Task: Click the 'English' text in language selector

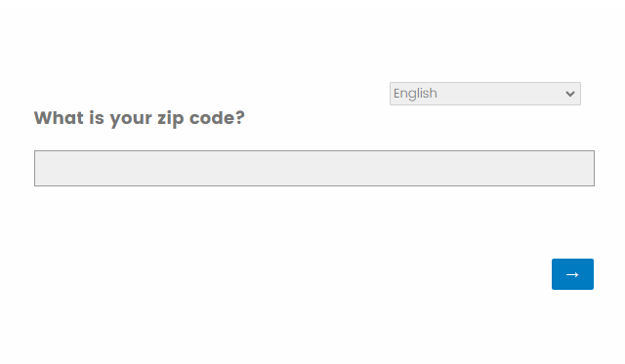Action: pos(415,94)
